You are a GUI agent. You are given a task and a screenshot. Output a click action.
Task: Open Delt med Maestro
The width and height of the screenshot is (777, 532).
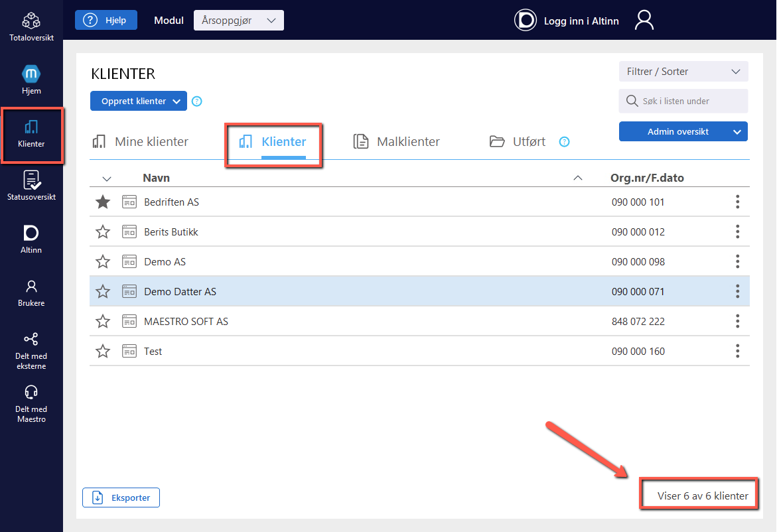31,404
